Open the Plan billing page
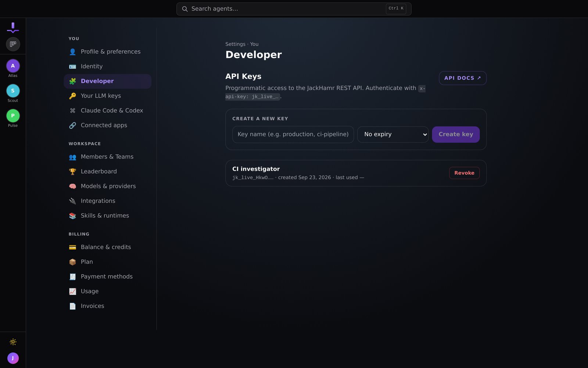 108,262
